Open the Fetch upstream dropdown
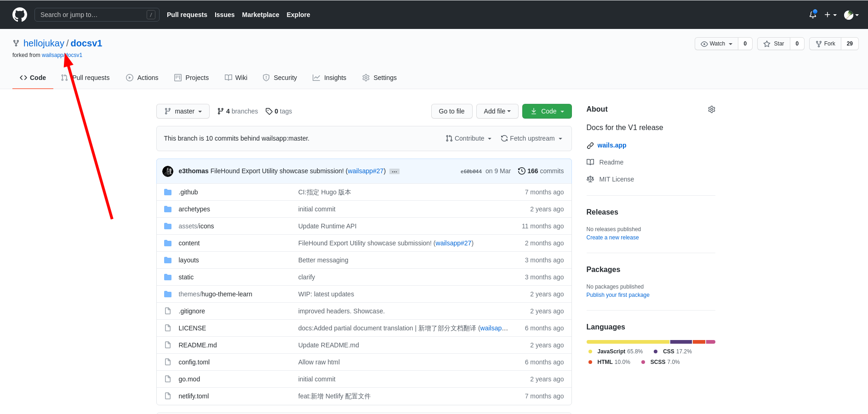 point(531,138)
